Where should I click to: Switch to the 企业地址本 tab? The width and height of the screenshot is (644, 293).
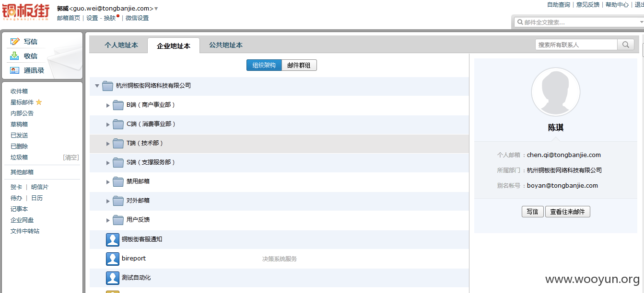click(174, 46)
